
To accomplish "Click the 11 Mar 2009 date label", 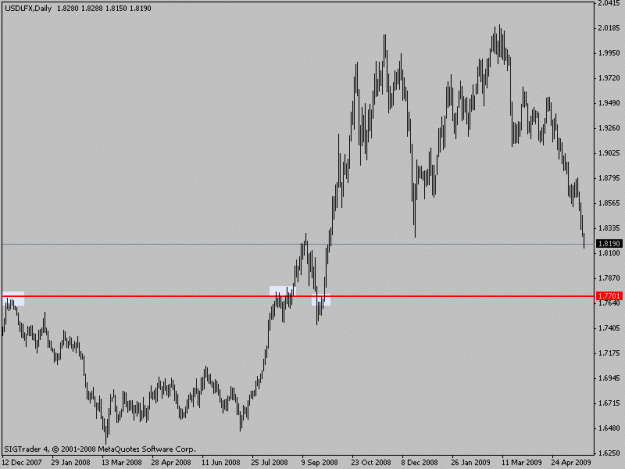I will click(521, 463).
